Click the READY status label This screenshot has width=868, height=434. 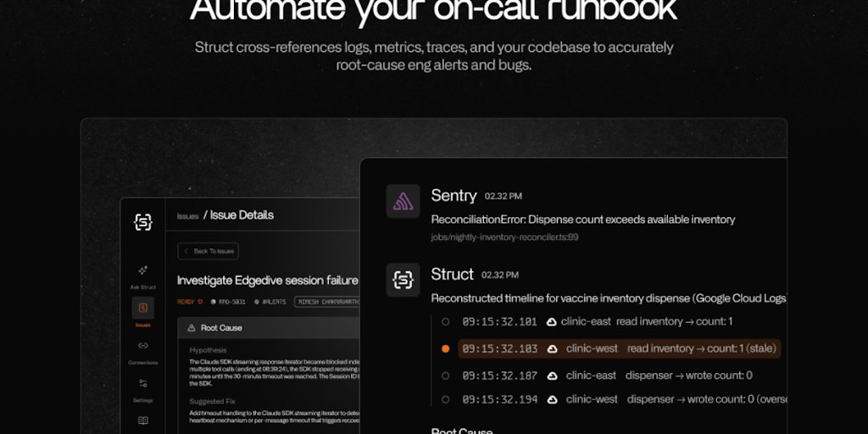point(190,302)
